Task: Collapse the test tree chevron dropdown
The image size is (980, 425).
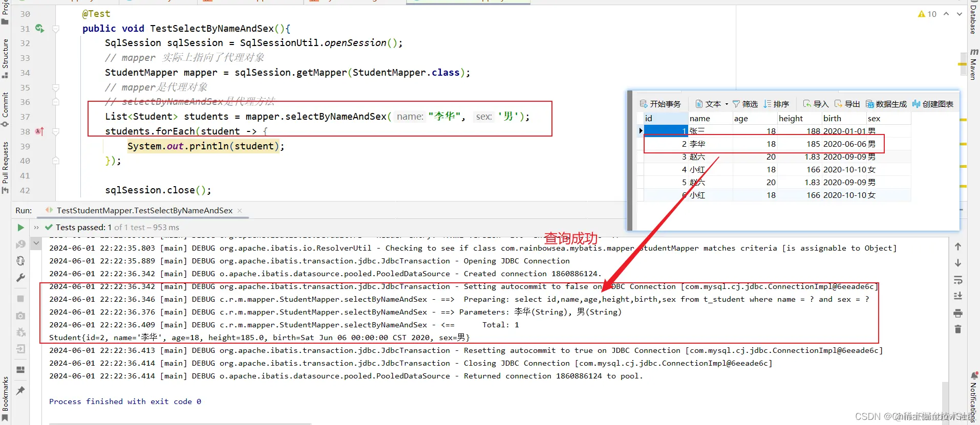Action: 36,243
